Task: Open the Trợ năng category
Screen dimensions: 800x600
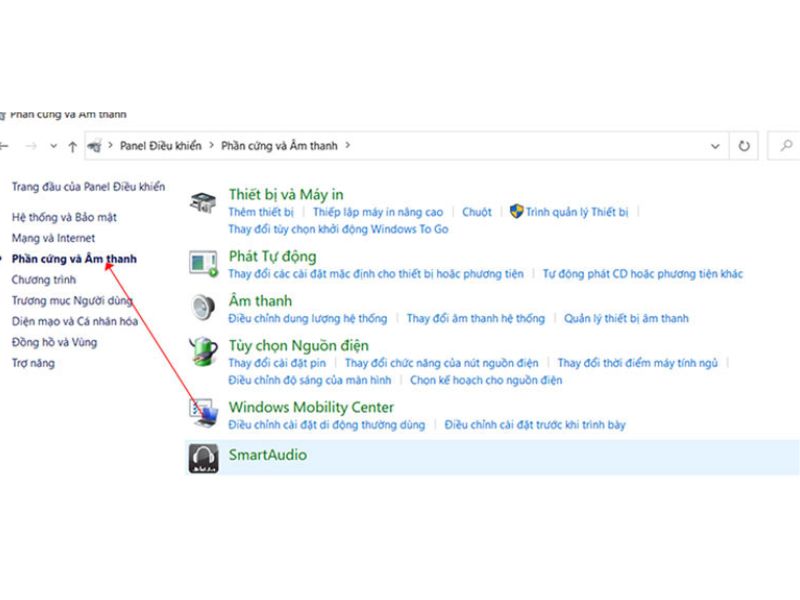Action: [33, 363]
